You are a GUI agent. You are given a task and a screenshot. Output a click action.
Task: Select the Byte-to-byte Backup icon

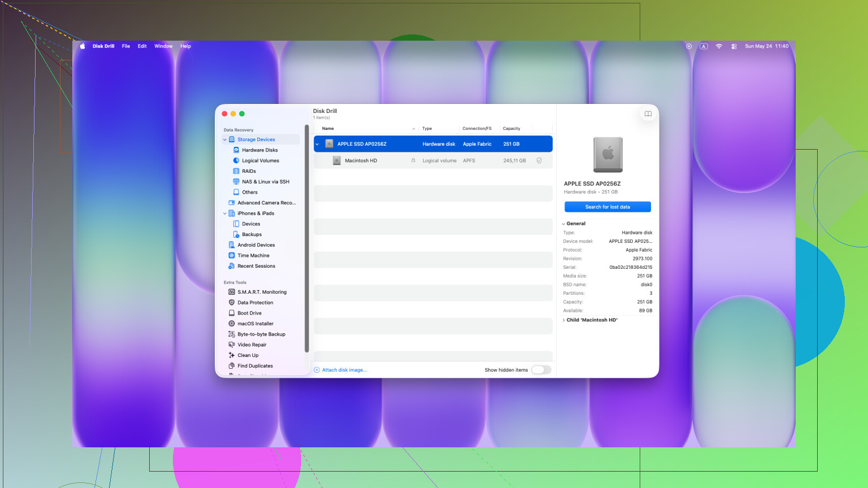click(232, 334)
